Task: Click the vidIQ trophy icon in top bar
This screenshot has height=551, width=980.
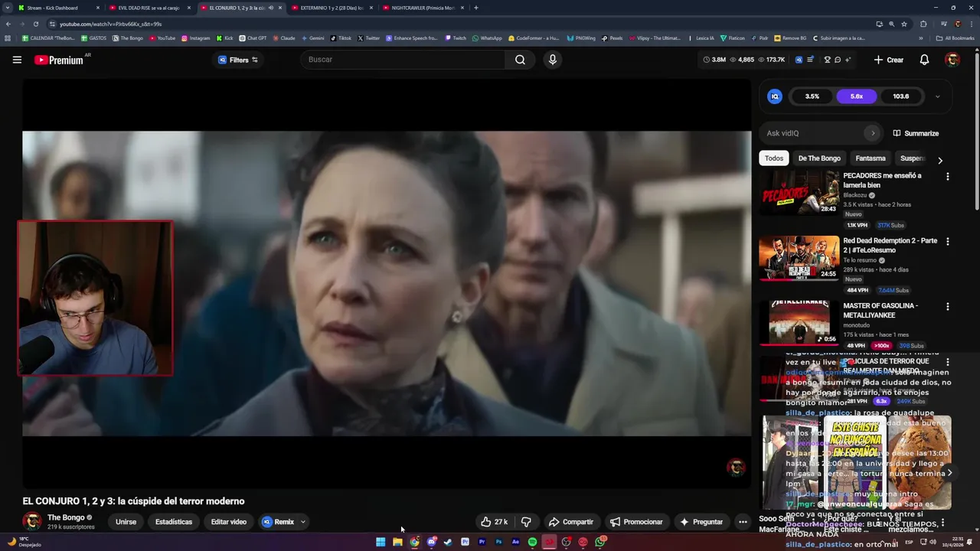Action: coord(828,60)
